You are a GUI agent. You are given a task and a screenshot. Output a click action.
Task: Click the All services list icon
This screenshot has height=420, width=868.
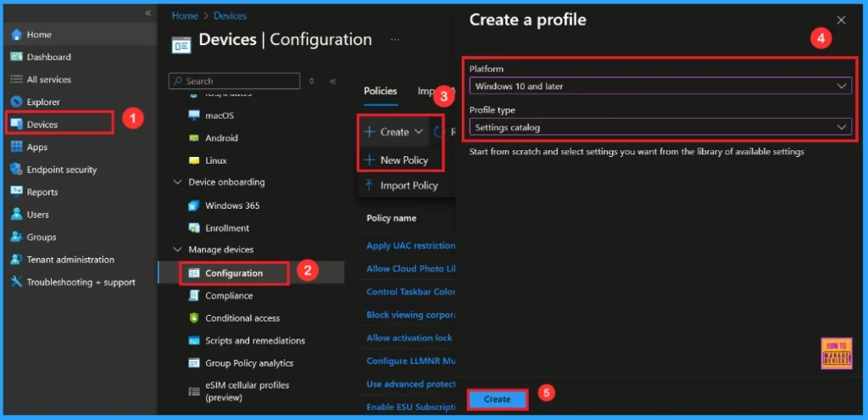17,79
